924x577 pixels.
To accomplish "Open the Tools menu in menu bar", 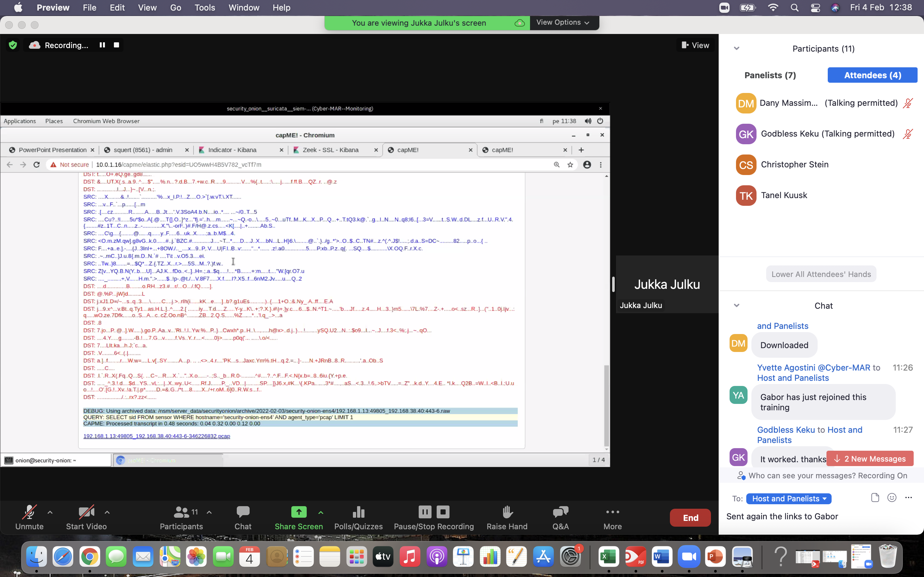I will [205, 8].
